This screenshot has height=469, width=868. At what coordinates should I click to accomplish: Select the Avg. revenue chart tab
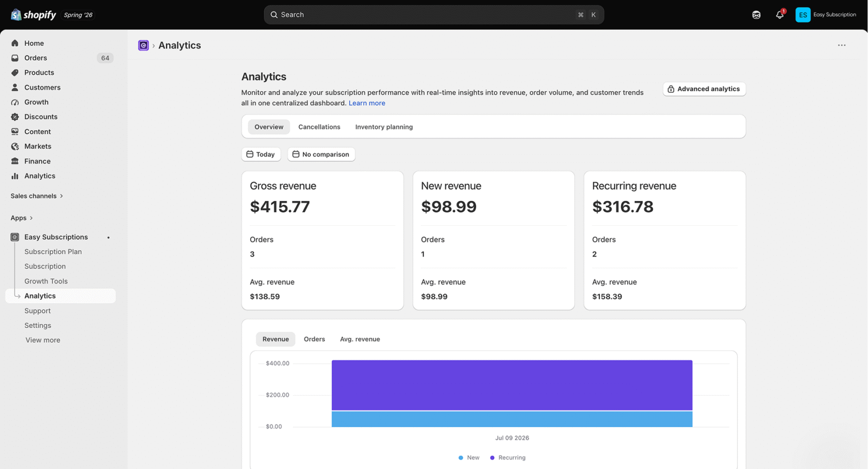360,339
